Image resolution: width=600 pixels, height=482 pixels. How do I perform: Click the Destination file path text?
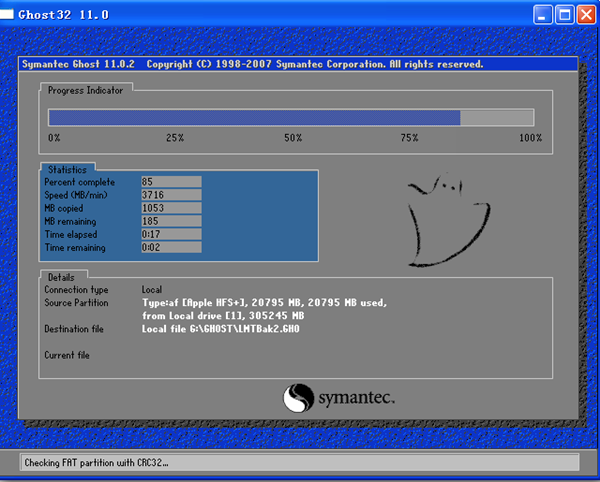pyautogui.click(x=220, y=329)
